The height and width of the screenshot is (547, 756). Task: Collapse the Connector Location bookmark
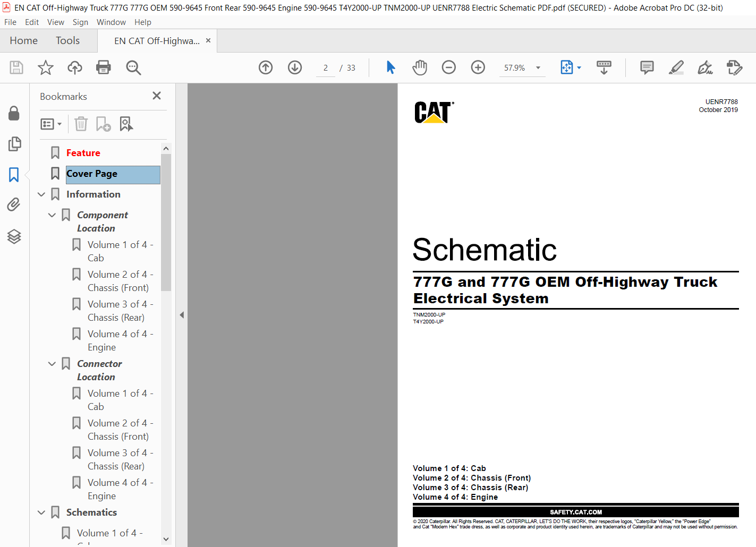52,364
